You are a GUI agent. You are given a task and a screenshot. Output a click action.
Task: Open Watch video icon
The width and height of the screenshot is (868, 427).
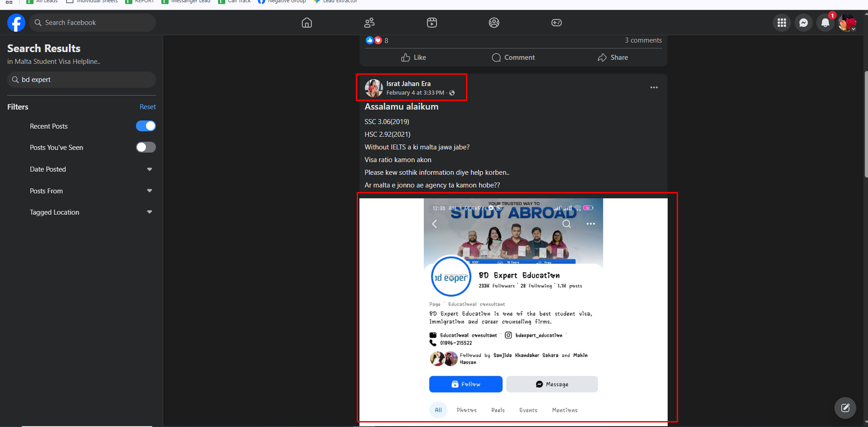click(432, 23)
